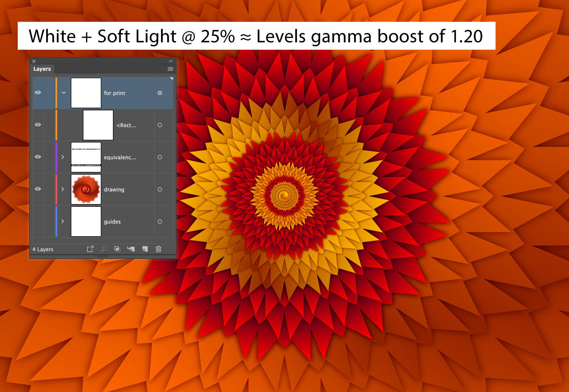This screenshot has width=569, height=392.
Task: Click target circle of equivalenc... layer
Action: tap(160, 157)
